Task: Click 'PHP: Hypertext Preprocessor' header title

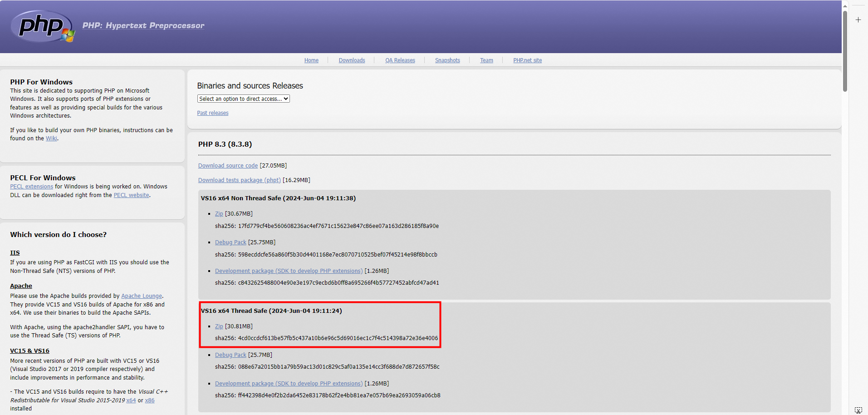Action: [x=143, y=25]
